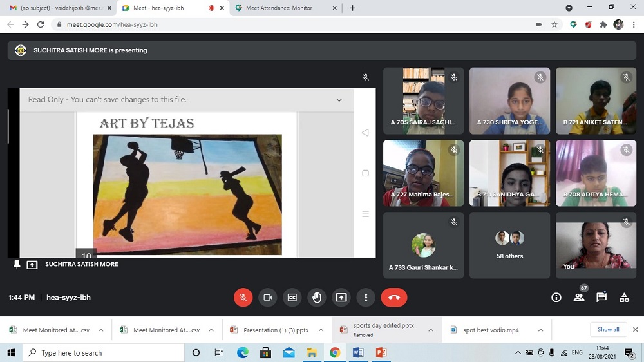The image size is (644, 362).
Task: Raise hand using the hand icon
Action: (x=317, y=297)
